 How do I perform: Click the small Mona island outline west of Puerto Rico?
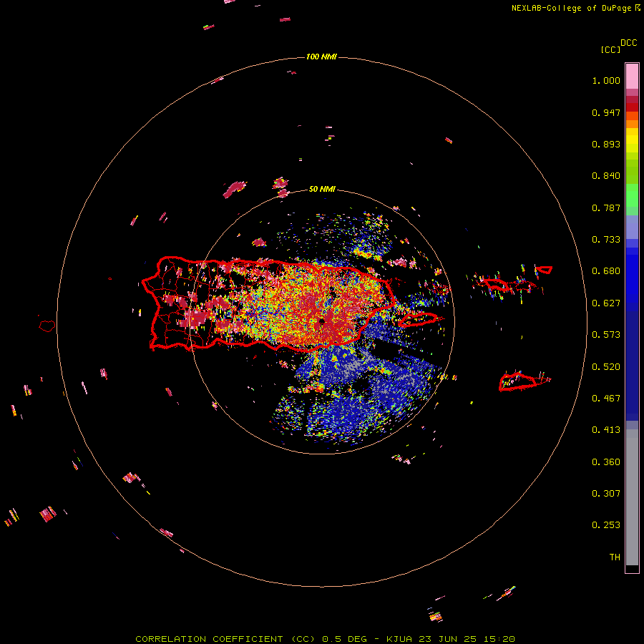(x=47, y=326)
